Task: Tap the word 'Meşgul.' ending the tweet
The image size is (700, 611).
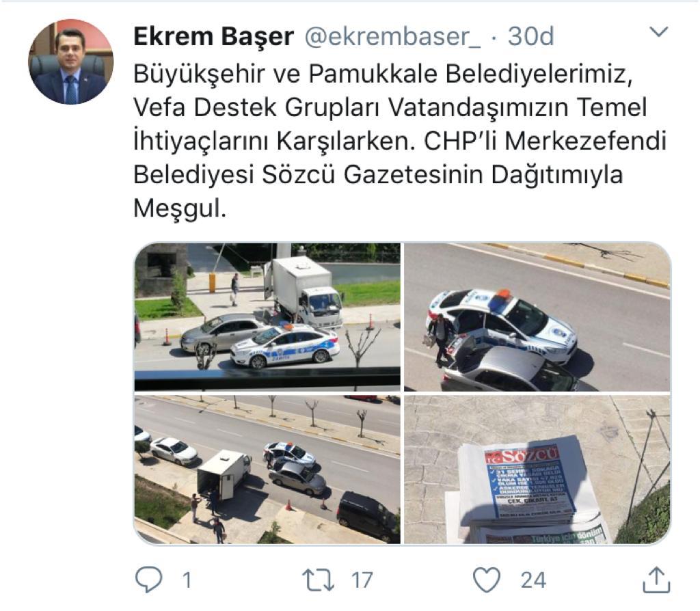Action: pos(180,208)
